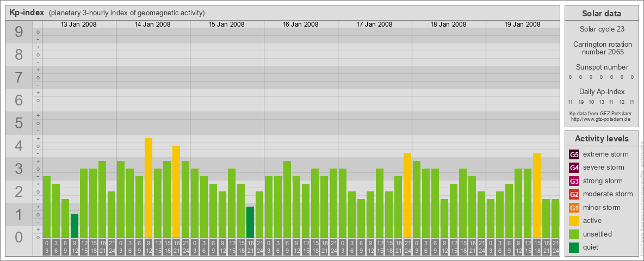The width and height of the screenshot is (644, 261).
Task: Select the G2 moderate storm icon
Action: pos(574,194)
